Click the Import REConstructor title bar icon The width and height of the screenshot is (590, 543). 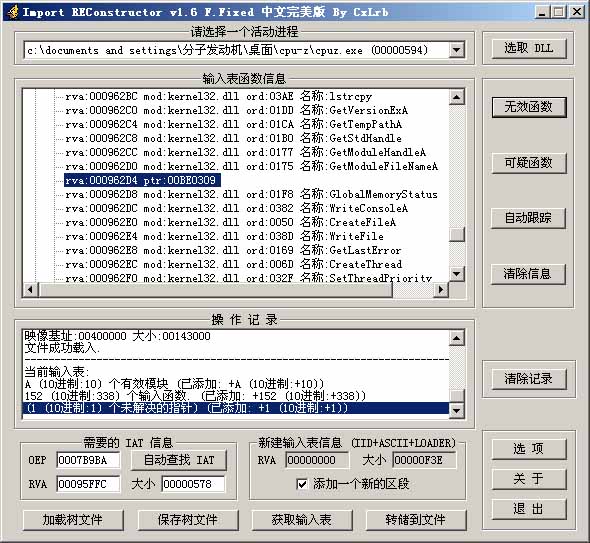[x=13, y=12]
